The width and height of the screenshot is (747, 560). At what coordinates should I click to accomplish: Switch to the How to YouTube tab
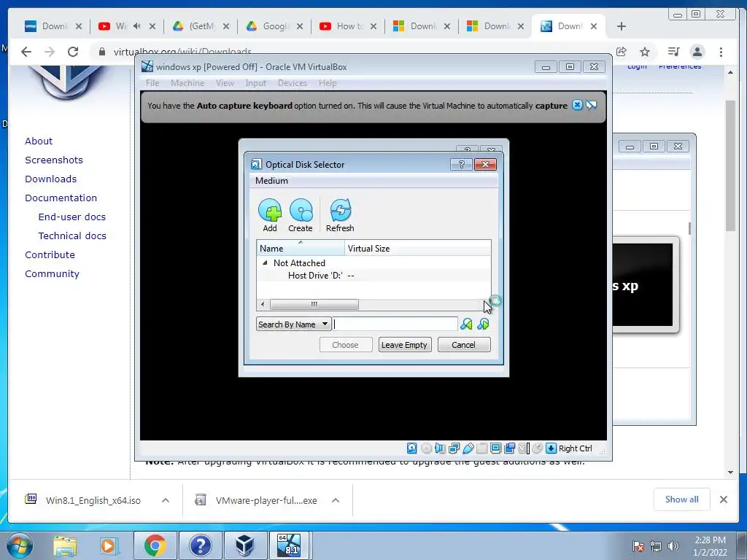click(348, 26)
